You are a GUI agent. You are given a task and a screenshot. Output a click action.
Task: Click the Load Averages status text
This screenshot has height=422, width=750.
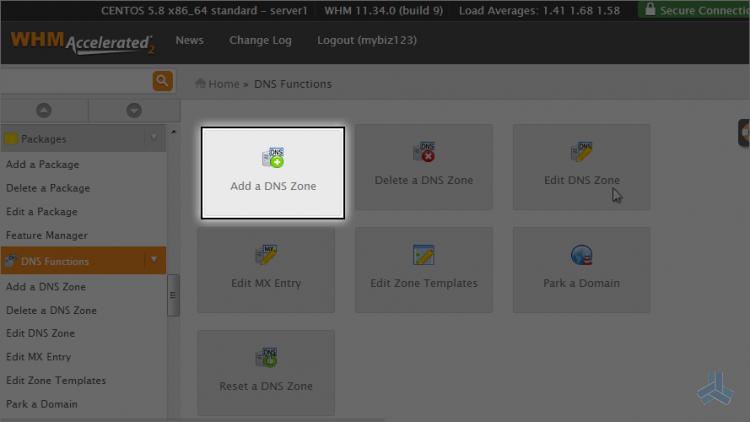(x=540, y=10)
